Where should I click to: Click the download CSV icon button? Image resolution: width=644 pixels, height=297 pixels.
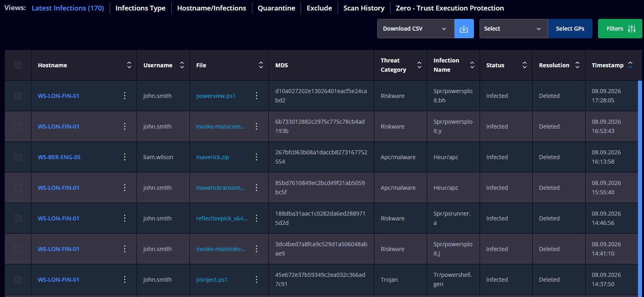point(464,29)
